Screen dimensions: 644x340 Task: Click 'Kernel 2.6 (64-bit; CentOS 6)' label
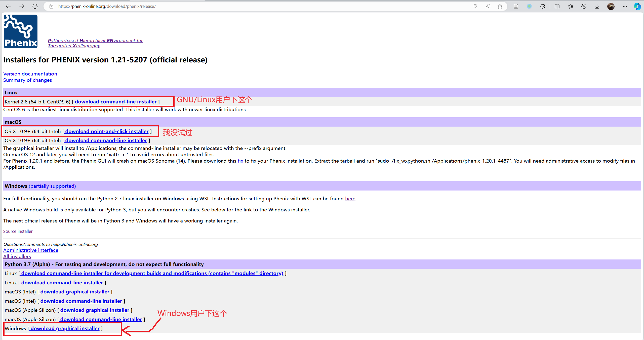(37, 102)
